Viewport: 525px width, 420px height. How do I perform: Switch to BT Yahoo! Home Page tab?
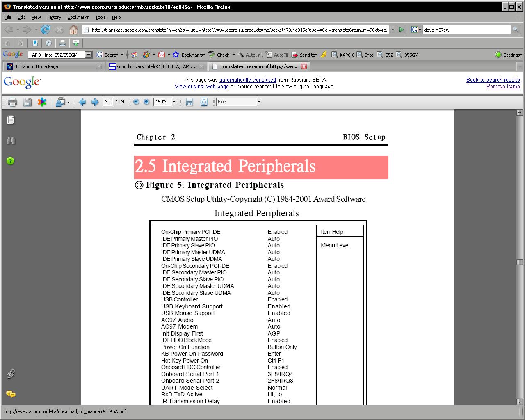click(x=54, y=66)
